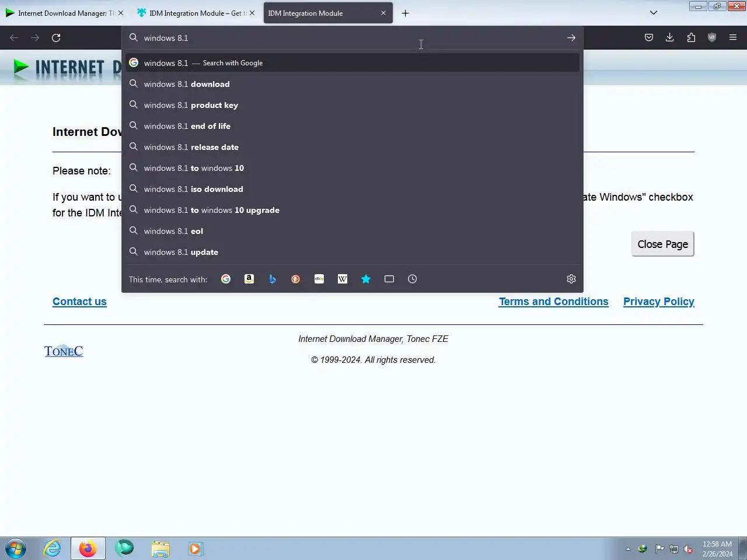Click the Tonec logo
Viewport: 747px width, 560px height.
[64, 351]
